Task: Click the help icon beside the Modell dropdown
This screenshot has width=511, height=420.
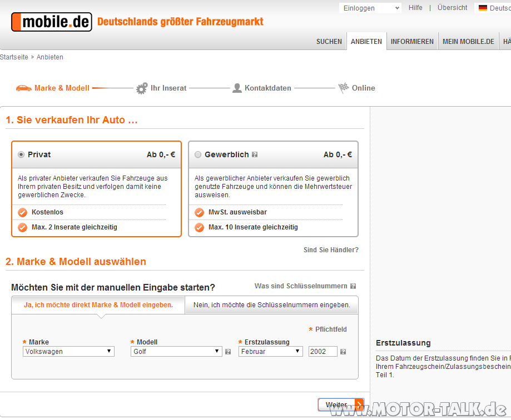Action: point(228,352)
